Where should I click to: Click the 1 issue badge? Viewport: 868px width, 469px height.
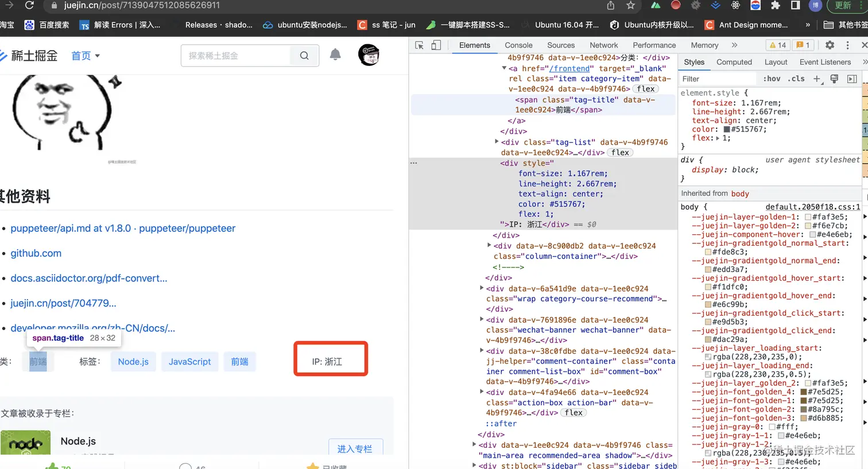pos(803,45)
